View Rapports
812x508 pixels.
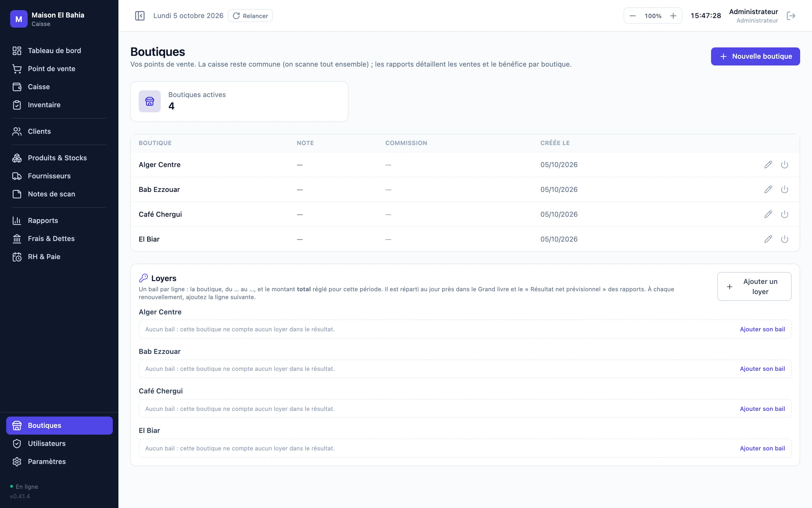(59, 221)
